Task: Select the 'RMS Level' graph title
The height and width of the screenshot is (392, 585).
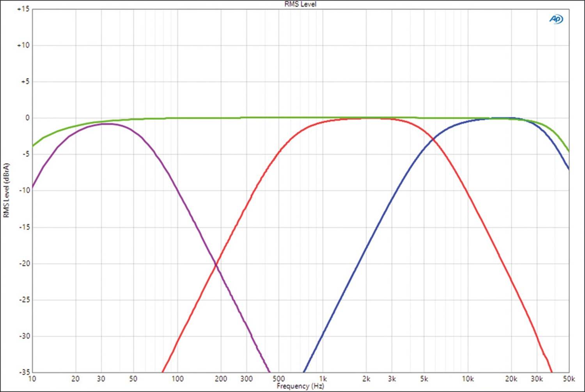Action: coord(300,4)
